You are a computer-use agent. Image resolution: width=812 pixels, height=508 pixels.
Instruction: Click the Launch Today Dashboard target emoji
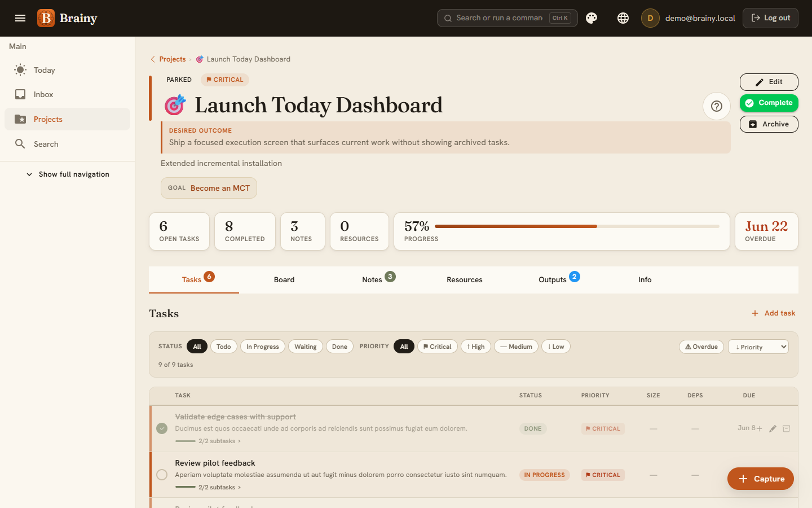(175, 105)
